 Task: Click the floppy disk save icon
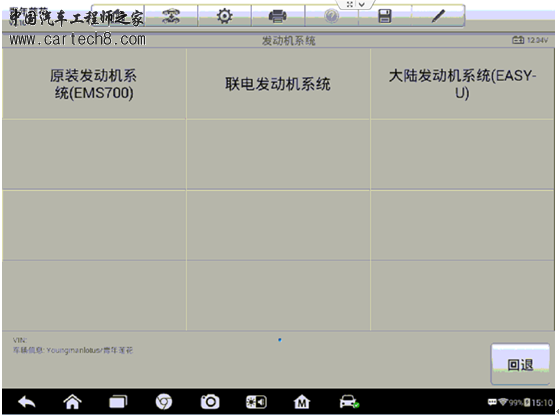tap(385, 16)
